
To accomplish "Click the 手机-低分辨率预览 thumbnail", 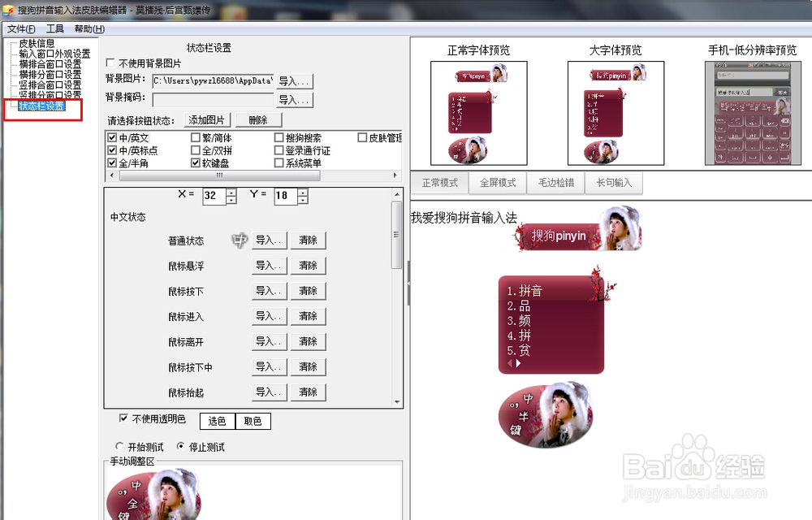I will point(753,114).
